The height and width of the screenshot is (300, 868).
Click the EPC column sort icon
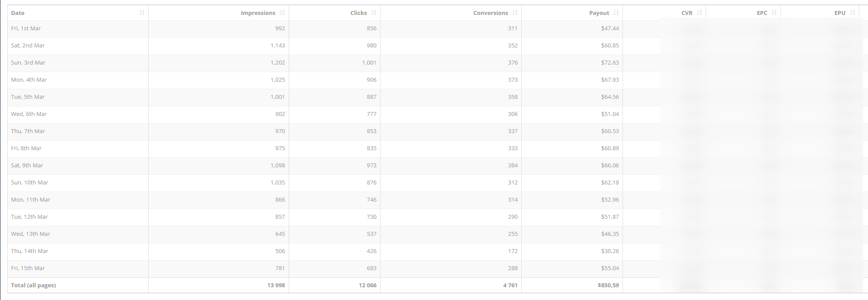[x=774, y=13]
